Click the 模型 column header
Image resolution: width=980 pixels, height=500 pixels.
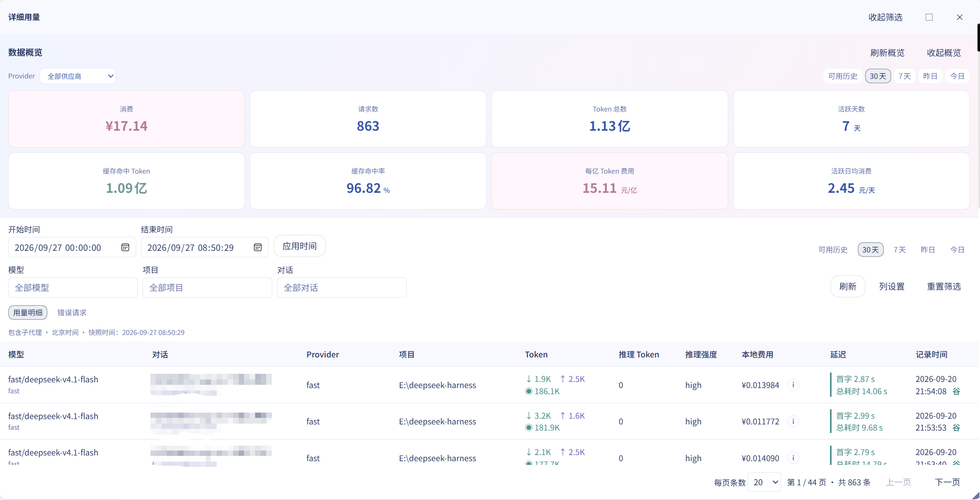16,355
